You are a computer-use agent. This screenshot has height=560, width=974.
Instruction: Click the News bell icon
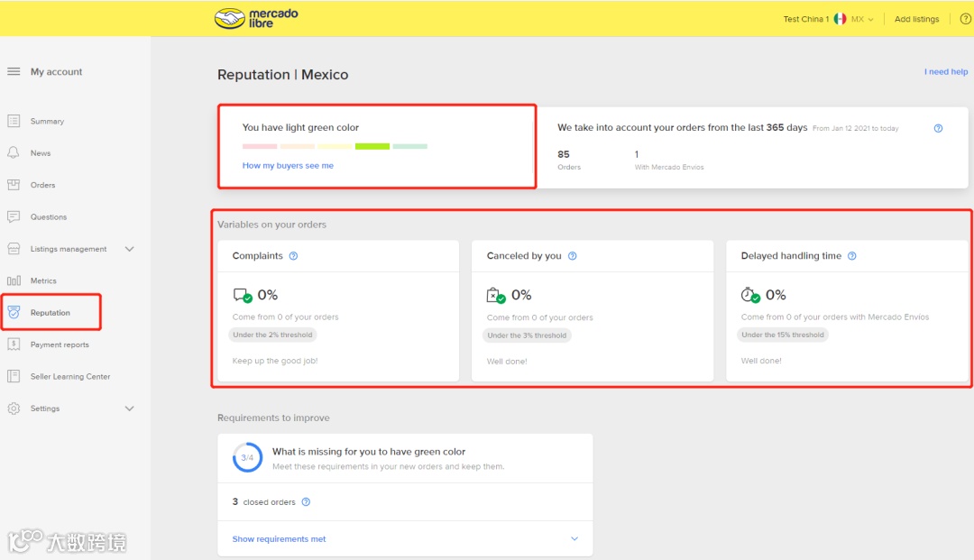14,152
